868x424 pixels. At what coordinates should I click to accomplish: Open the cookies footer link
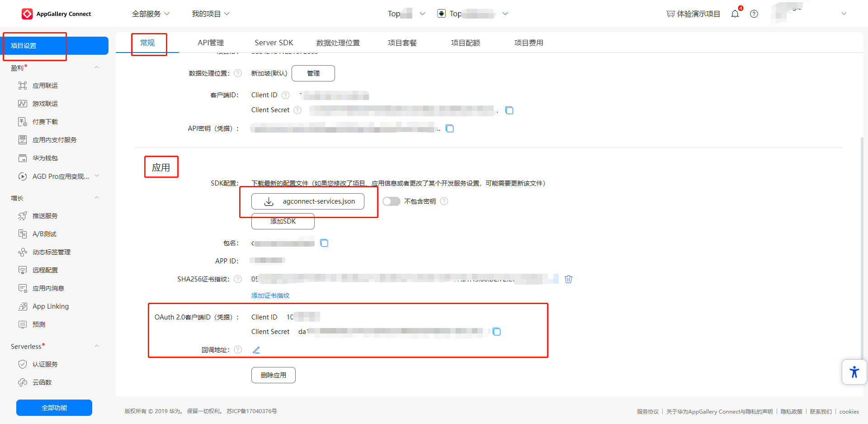click(849, 412)
